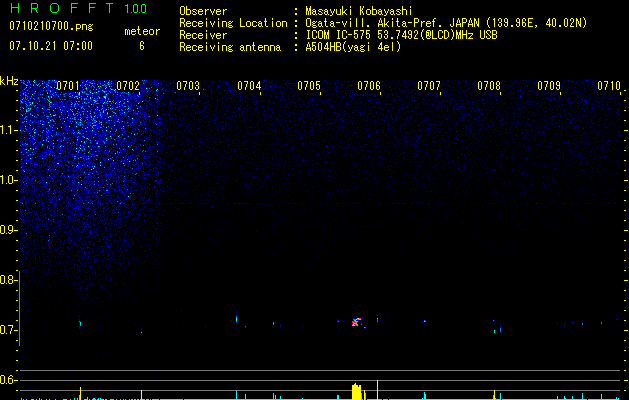Click the meteor count label

tap(142, 31)
